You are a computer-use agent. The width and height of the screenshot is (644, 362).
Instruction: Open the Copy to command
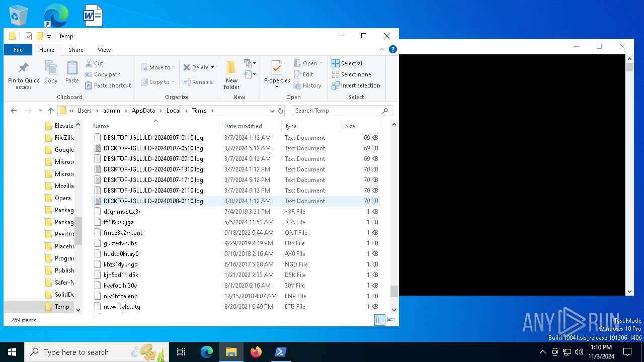[x=158, y=82]
